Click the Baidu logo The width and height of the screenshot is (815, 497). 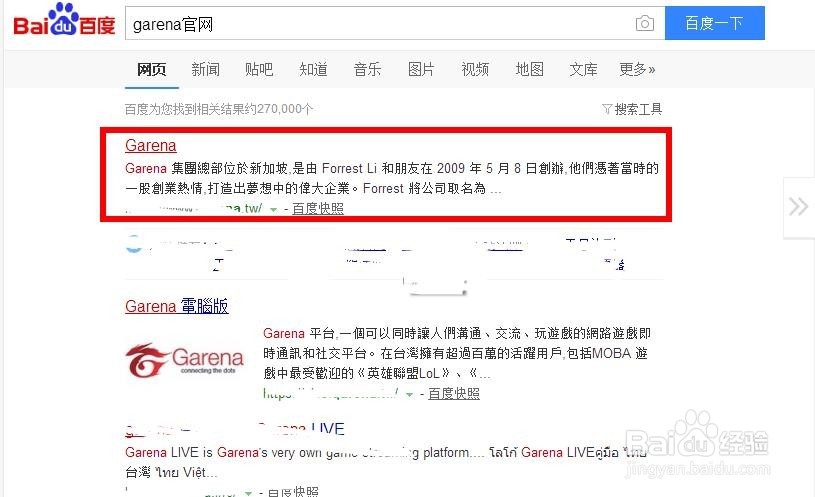(x=64, y=21)
